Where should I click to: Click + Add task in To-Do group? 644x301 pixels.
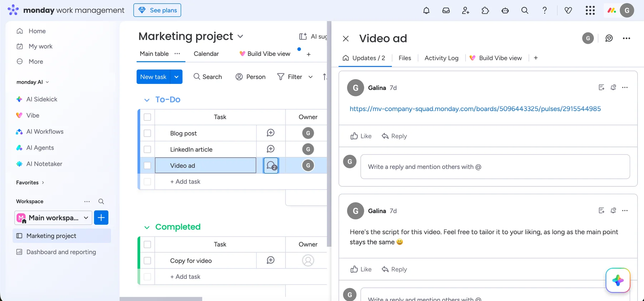tap(185, 182)
